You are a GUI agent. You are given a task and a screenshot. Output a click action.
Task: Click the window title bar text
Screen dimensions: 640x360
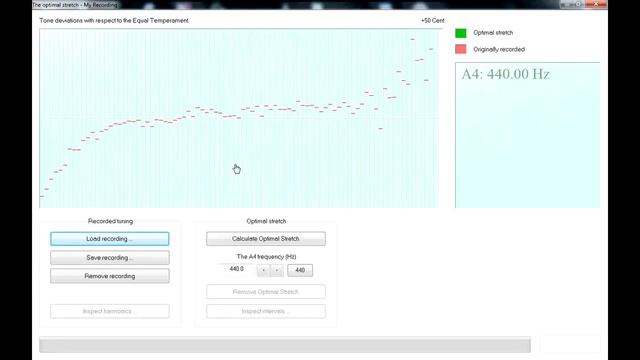tap(75, 5)
